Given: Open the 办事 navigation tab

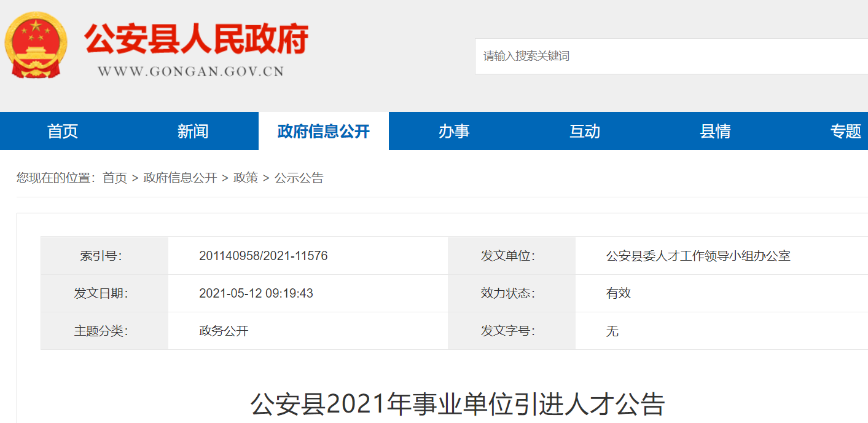Looking at the screenshot, I should pyautogui.click(x=454, y=131).
